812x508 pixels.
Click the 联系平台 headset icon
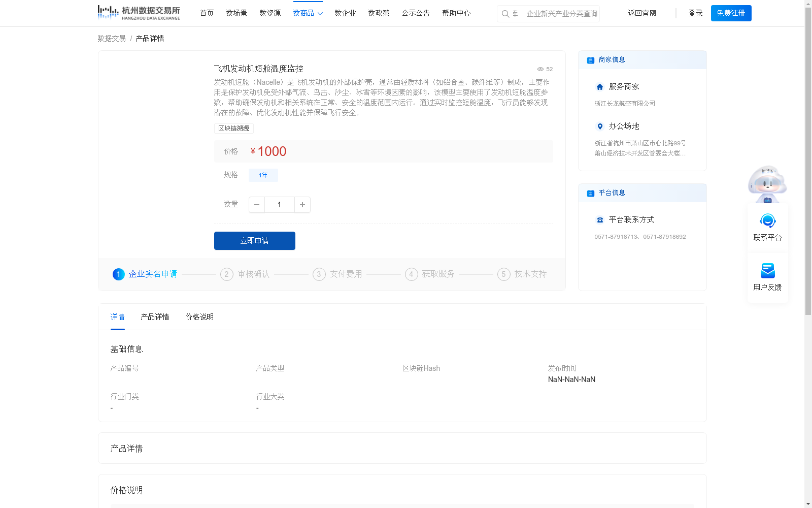click(x=768, y=221)
